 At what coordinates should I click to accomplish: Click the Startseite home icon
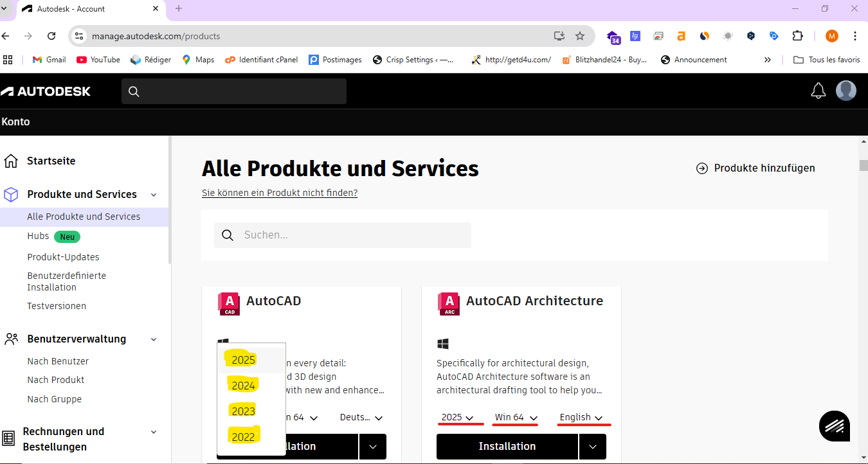pos(11,161)
